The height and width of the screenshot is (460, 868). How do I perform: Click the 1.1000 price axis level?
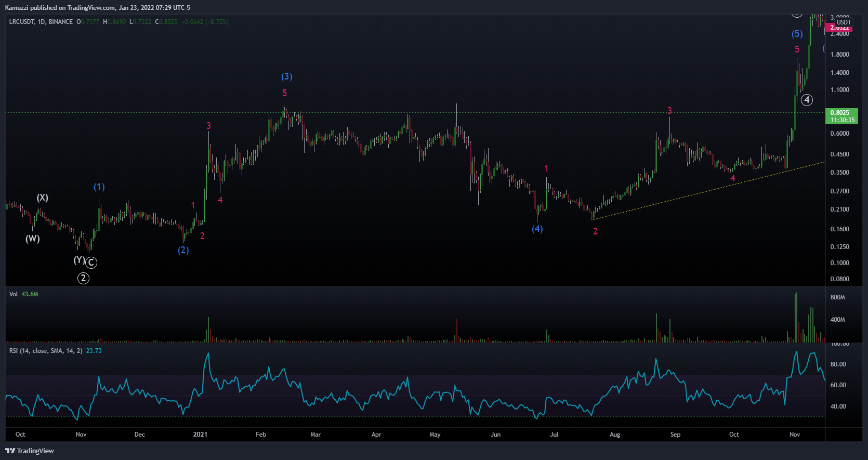840,90
